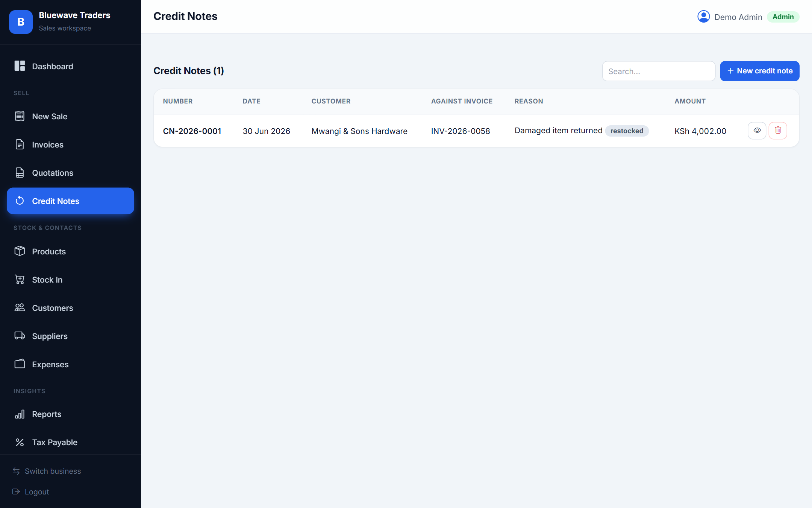The width and height of the screenshot is (812, 508).
Task: Click the Credit Notes (1) list heading
Action: [189, 71]
